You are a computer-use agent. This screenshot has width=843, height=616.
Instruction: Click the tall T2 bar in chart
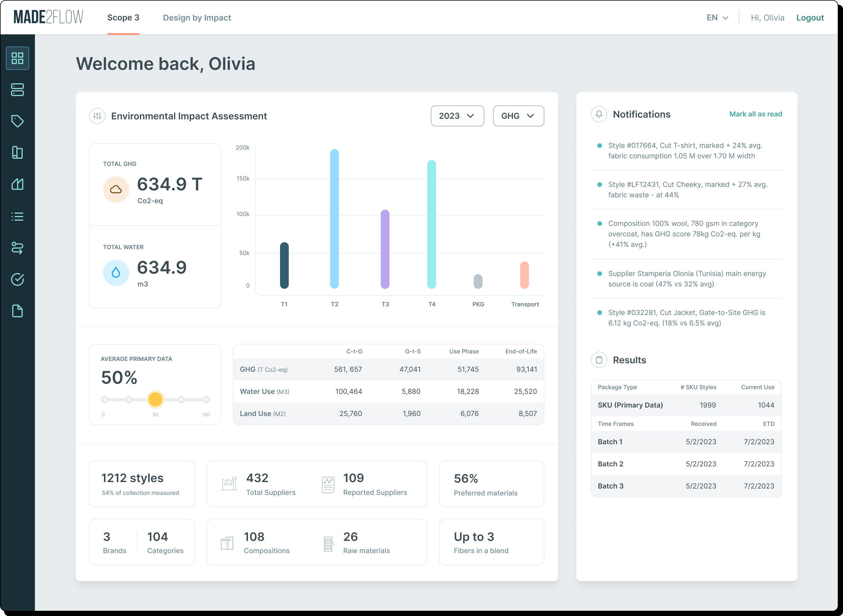pyautogui.click(x=334, y=219)
